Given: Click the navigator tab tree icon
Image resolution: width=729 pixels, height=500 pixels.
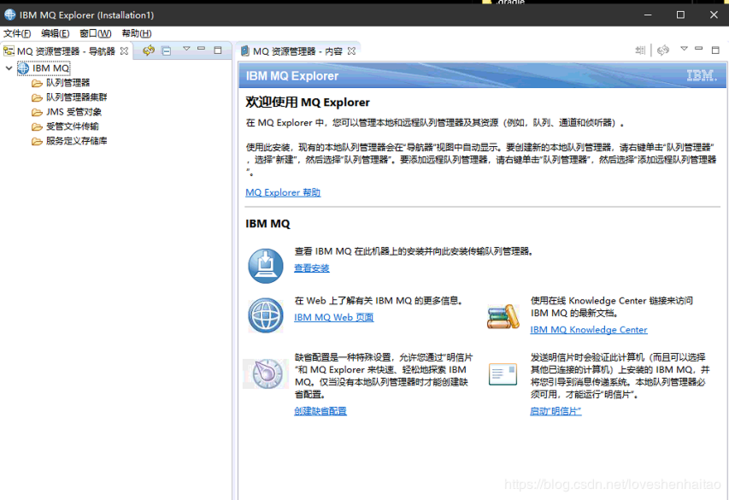Looking at the screenshot, I should (x=9, y=51).
